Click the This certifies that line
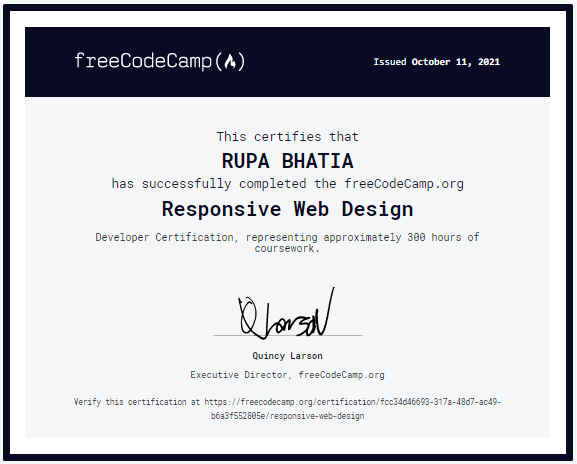Screen dimensions: 577x464 tap(287, 137)
